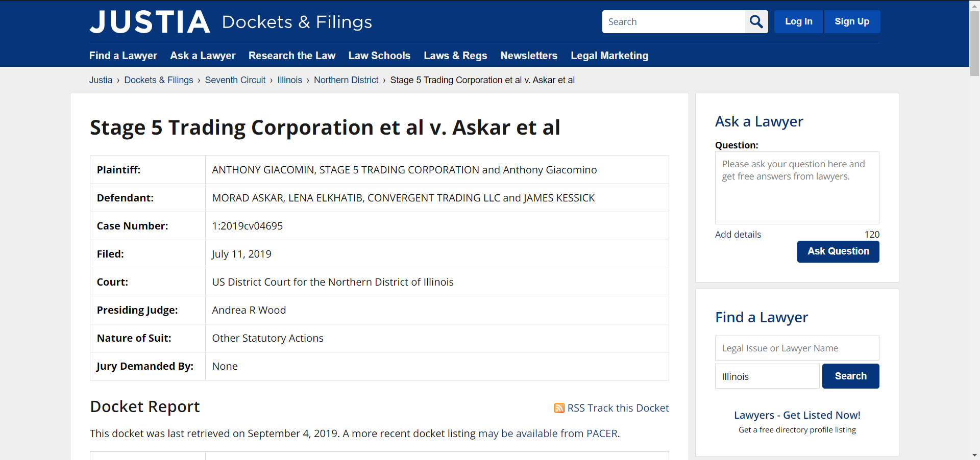Click the presiding judge name Andrea R Wood
The height and width of the screenshot is (460, 980).
(x=249, y=310)
